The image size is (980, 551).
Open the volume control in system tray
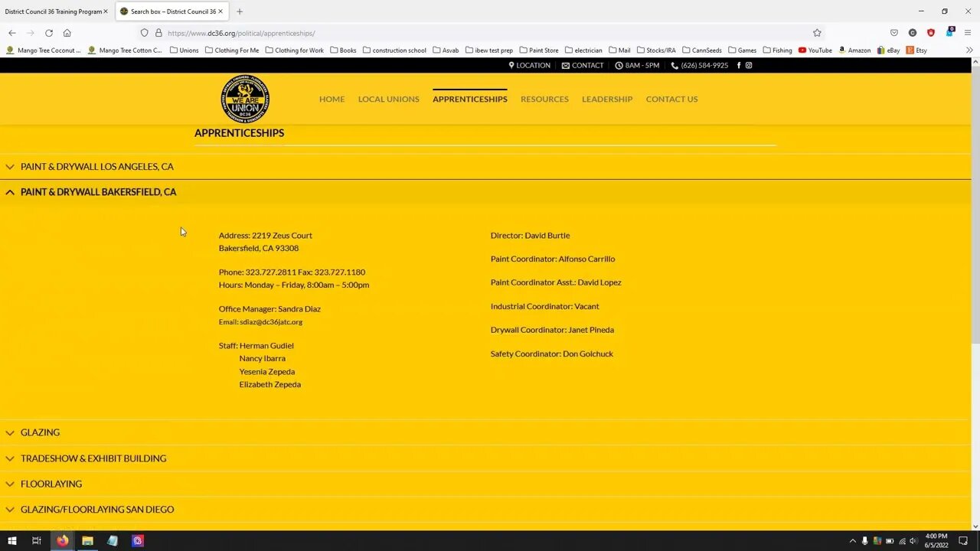click(913, 541)
